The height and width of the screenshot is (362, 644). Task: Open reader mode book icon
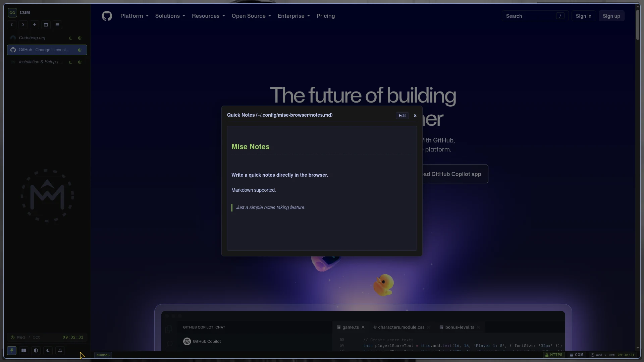coord(24,351)
